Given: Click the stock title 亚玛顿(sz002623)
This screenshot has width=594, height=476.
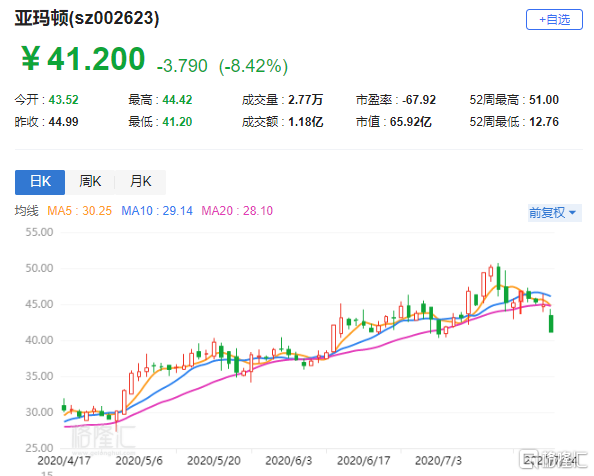Looking at the screenshot, I should pos(87,18).
